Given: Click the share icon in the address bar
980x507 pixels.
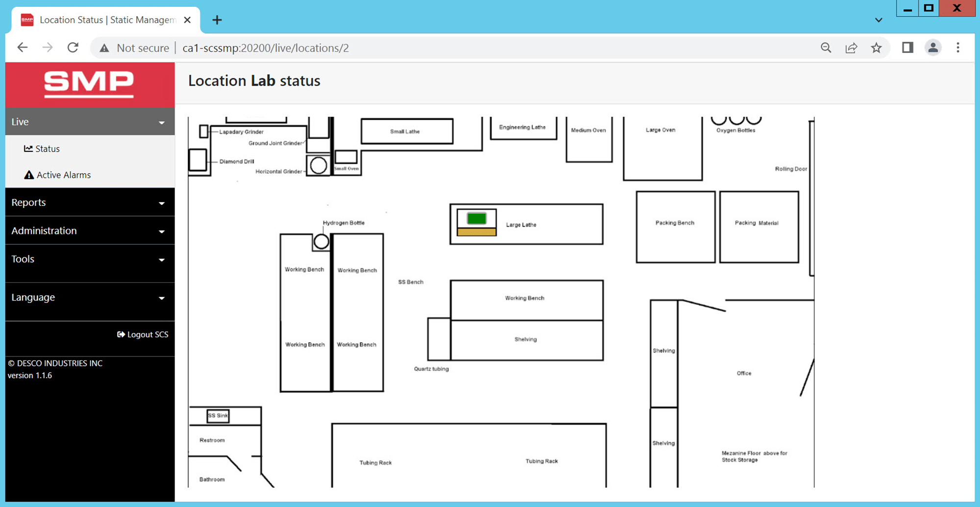Looking at the screenshot, I should coord(851,48).
